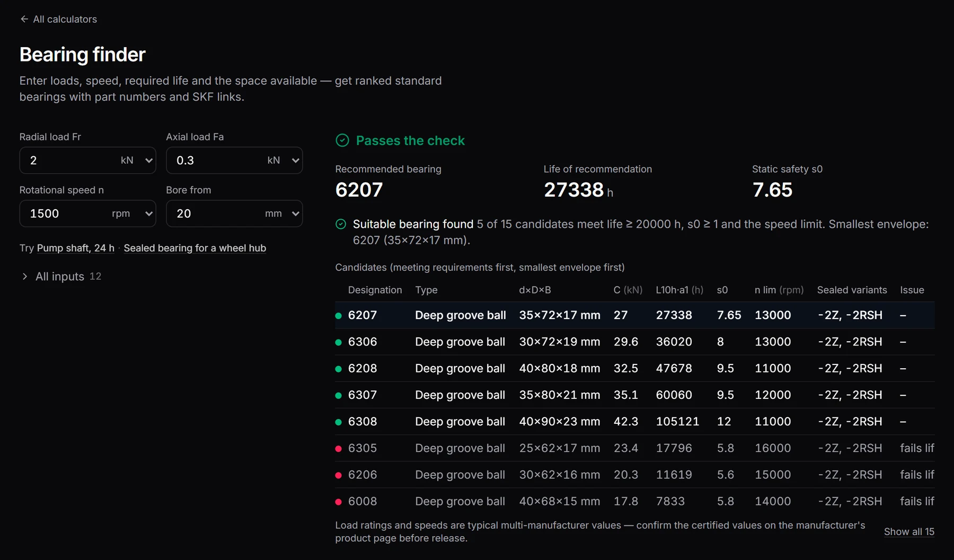Expand the All inputs section
954x560 pixels.
coord(60,277)
